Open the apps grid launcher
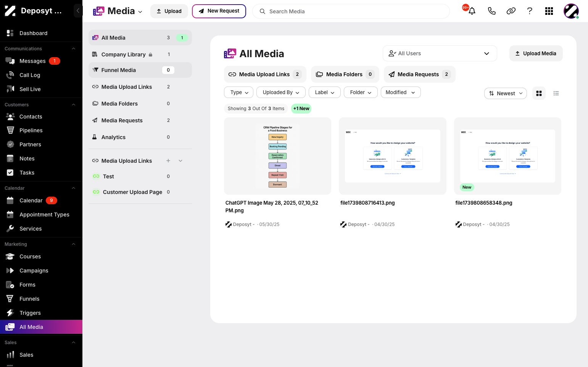The height and width of the screenshot is (367, 588). (549, 11)
